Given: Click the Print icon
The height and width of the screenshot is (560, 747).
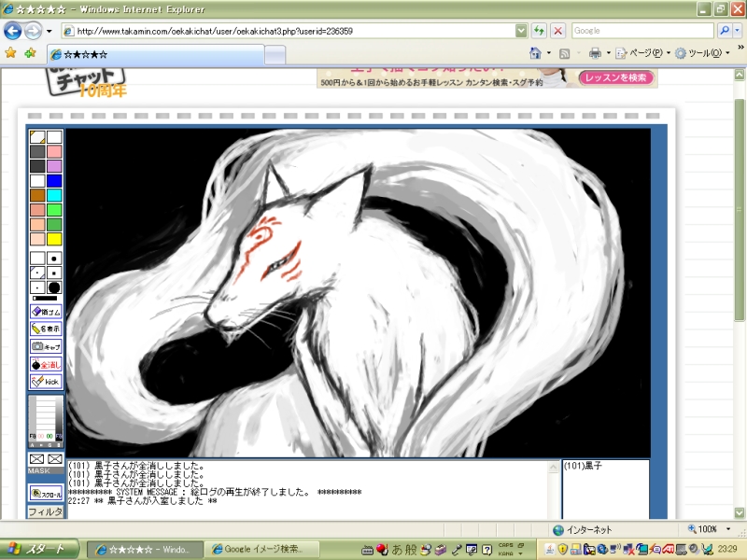Looking at the screenshot, I should [595, 53].
